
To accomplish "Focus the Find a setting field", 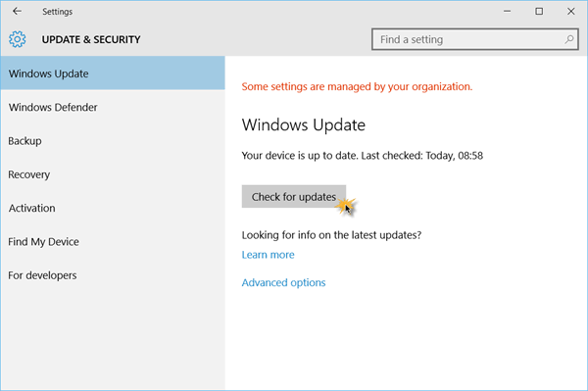I will click(x=474, y=39).
